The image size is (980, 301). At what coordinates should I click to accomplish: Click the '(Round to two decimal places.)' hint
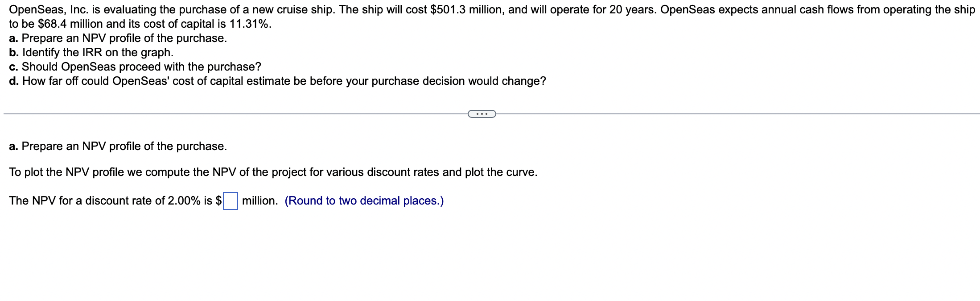tap(364, 201)
